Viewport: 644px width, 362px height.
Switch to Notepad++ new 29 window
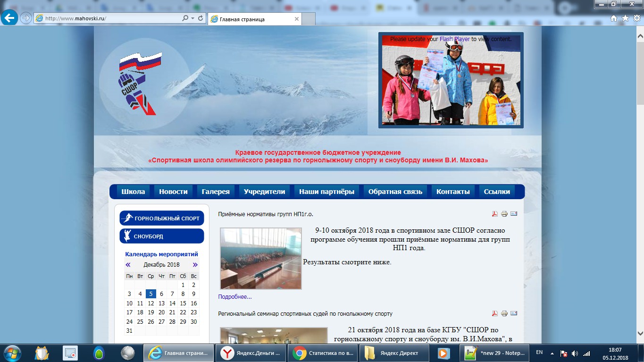494,353
